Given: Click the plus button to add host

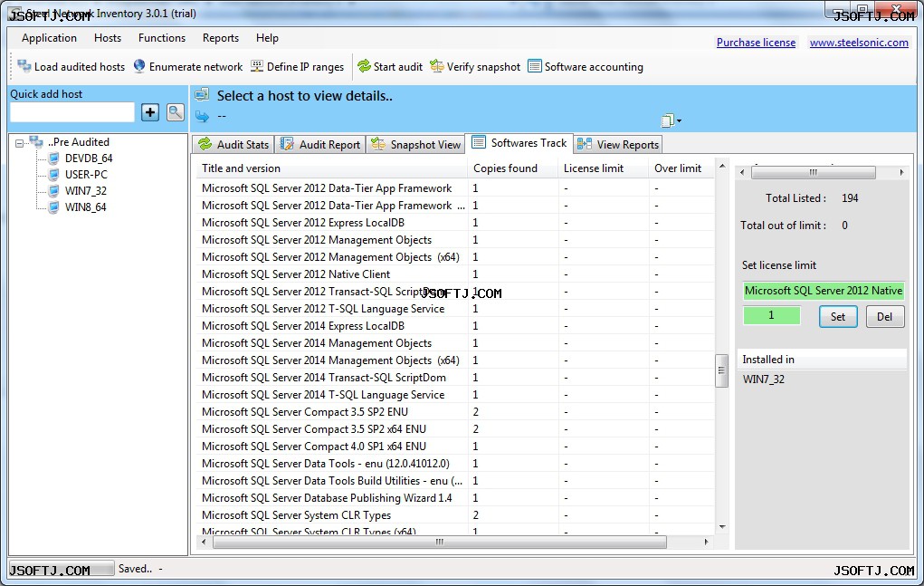Looking at the screenshot, I should (x=150, y=112).
